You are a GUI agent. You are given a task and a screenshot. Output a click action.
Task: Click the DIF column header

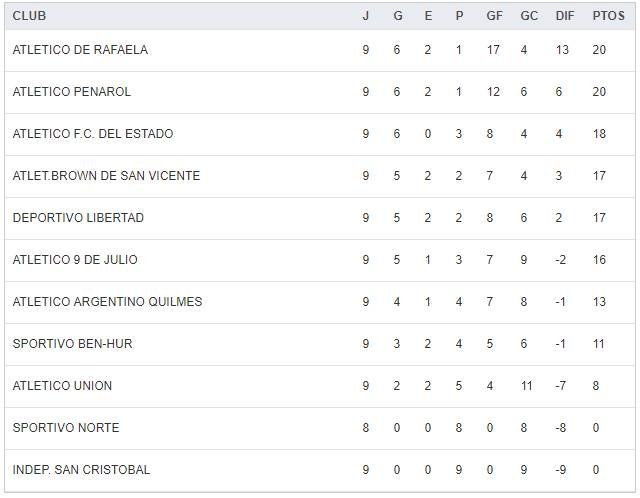pyautogui.click(x=565, y=16)
